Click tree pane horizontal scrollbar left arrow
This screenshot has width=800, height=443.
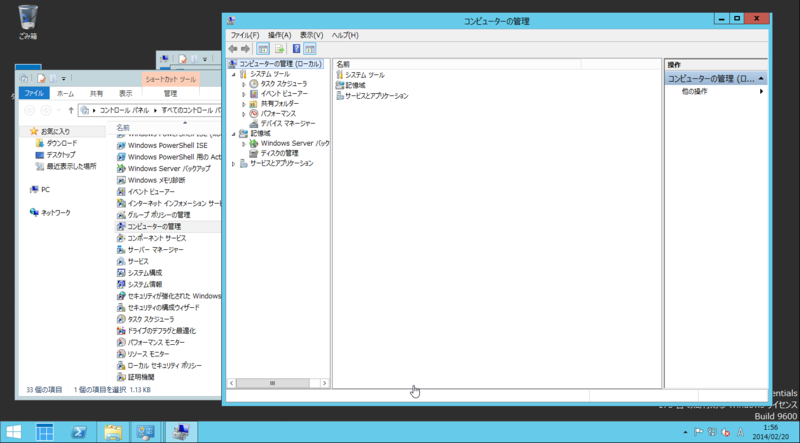tap(232, 383)
